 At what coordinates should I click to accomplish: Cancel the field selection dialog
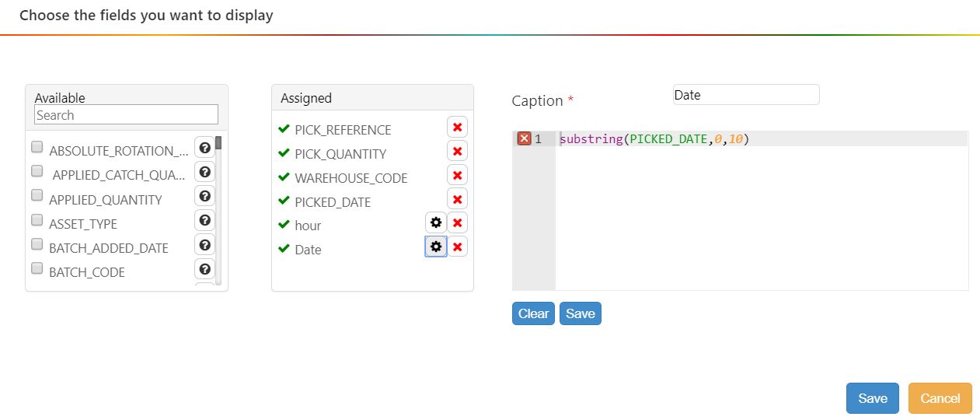940,398
